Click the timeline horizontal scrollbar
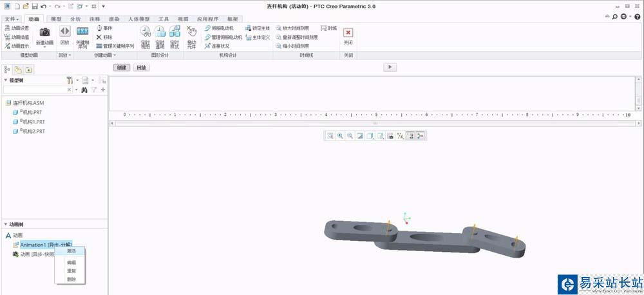 (x=375, y=123)
